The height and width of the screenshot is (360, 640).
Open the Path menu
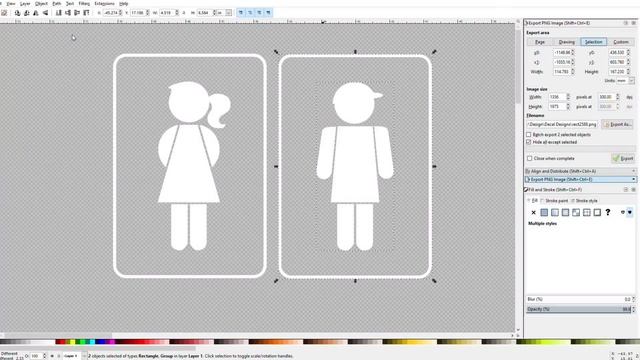57,4
